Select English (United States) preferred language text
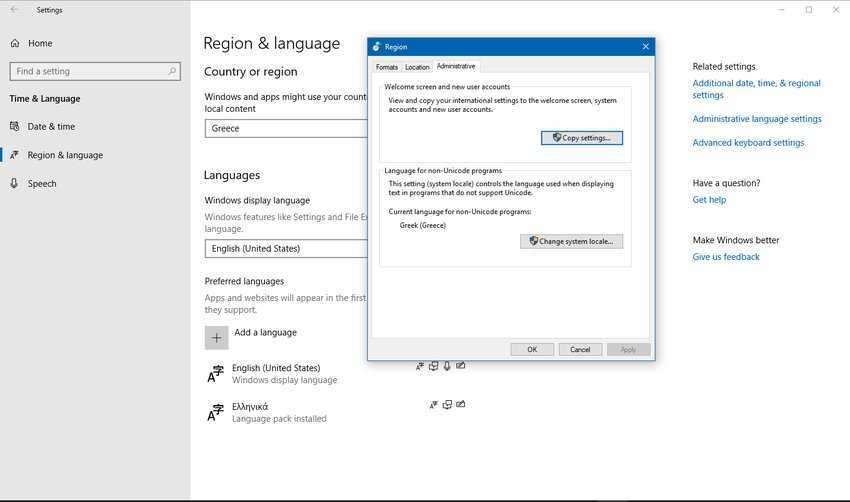This screenshot has height=502, width=850. [x=276, y=368]
